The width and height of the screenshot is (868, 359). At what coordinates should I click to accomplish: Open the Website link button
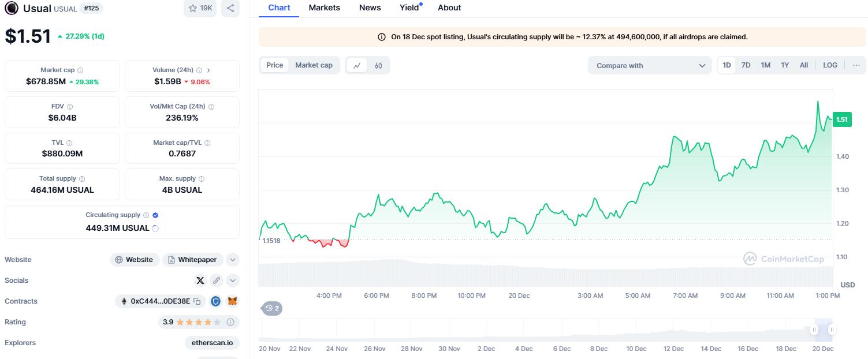[x=135, y=260]
